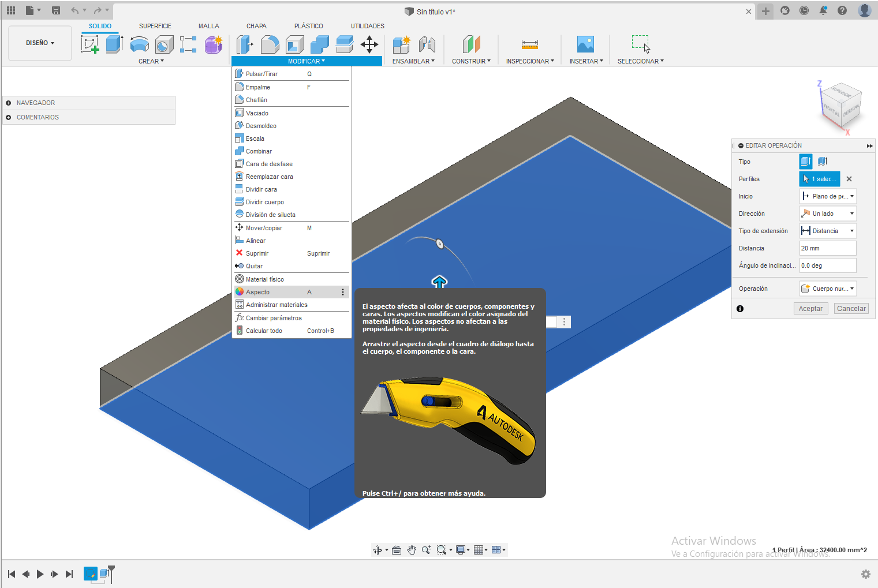The height and width of the screenshot is (588, 878).
Task: Select the Extrude tool in the toolbar
Action: [115, 44]
